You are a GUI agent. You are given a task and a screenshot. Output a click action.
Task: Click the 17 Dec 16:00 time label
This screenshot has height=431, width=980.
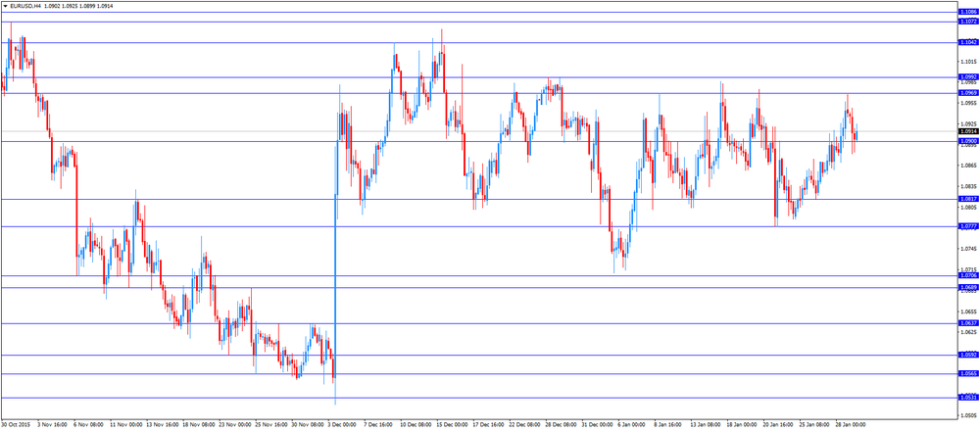click(486, 423)
